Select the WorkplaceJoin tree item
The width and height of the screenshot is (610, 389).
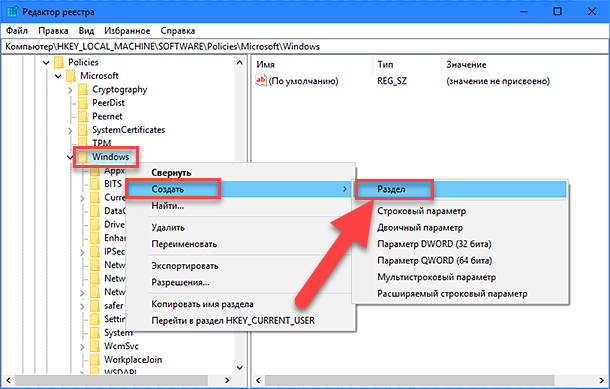click(x=133, y=359)
